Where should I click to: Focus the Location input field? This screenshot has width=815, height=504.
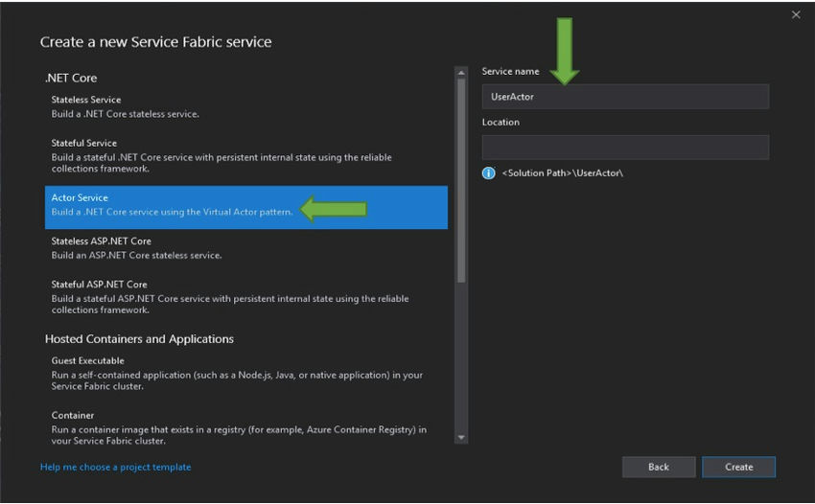click(625, 148)
